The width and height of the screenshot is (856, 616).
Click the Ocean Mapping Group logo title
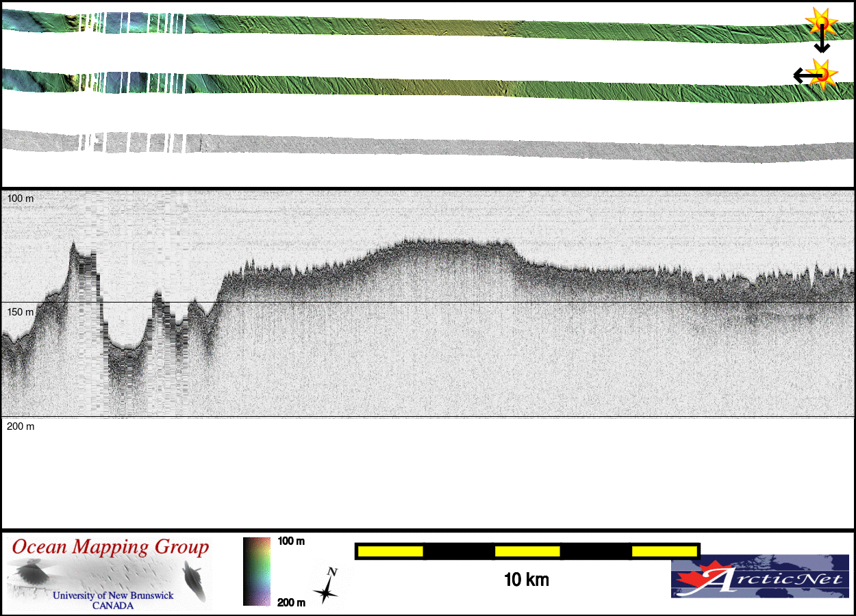coord(110,548)
